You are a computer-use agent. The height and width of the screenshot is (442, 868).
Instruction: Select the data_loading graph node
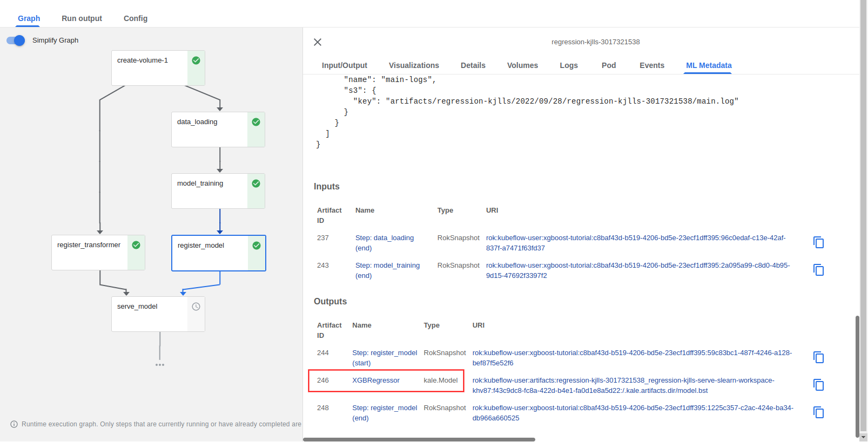[218, 130]
